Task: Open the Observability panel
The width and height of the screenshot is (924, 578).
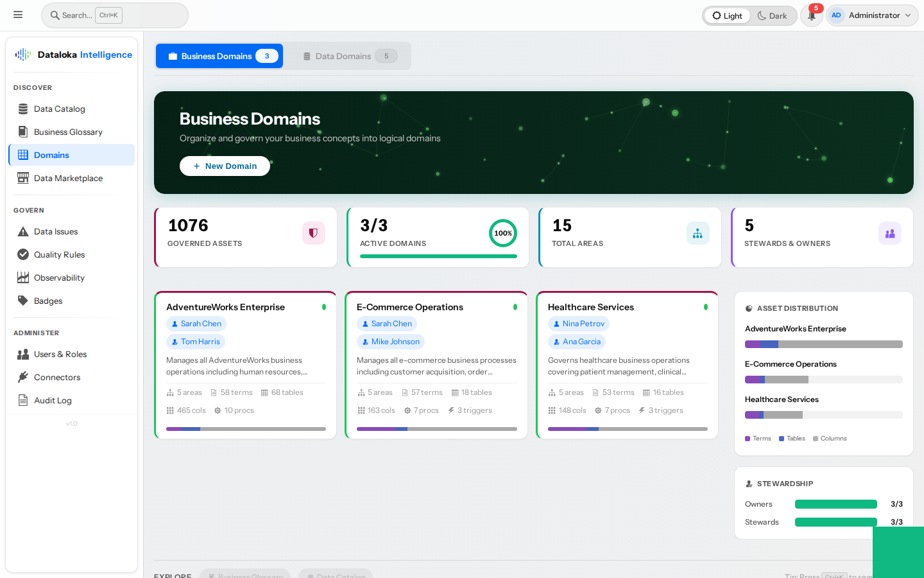Action: click(59, 277)
